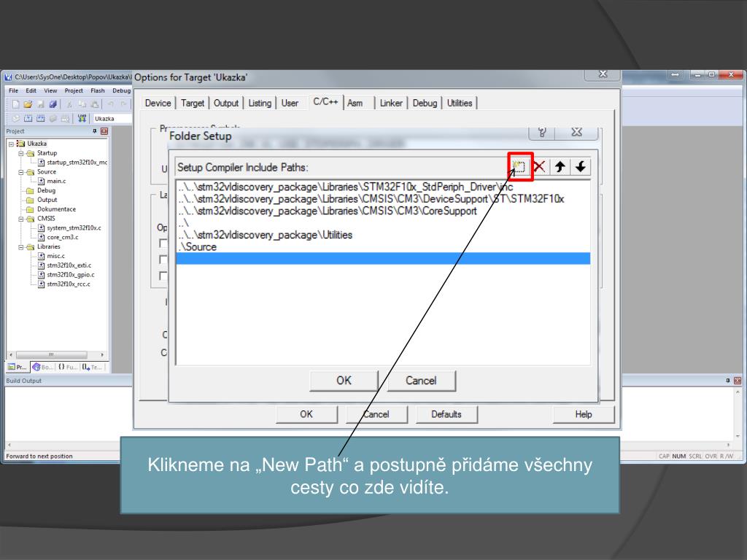Pin the Project panel with pushpin icon
Screen dimensions: 747x560
tap(94, 131)
